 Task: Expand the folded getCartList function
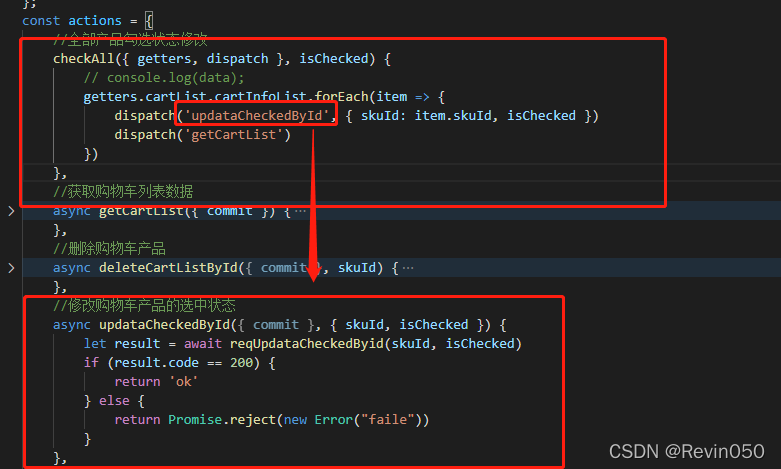click(11, 211)
